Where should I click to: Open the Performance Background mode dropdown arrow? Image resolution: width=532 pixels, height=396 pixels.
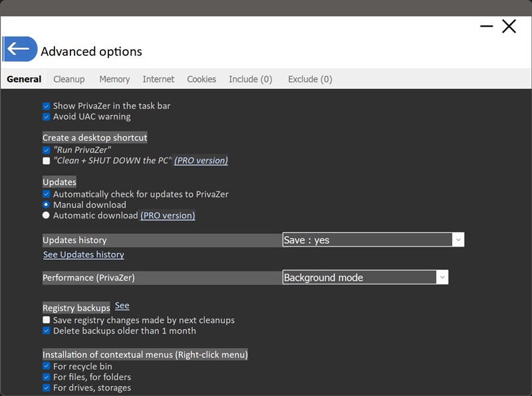pyautogui.click(x=442, y=277)
